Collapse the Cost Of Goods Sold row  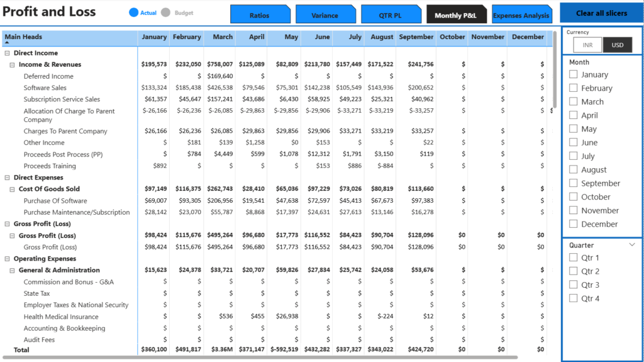tap(12, 189)
